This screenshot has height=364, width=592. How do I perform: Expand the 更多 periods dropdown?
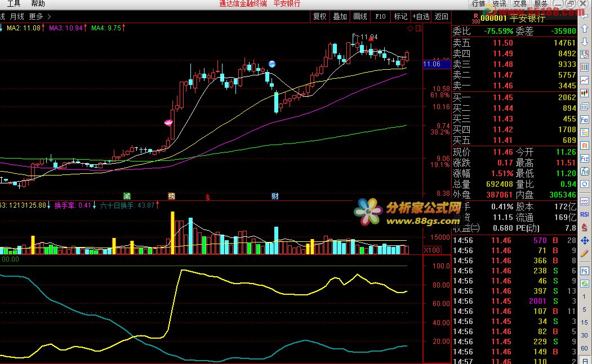tap(39, 17)
